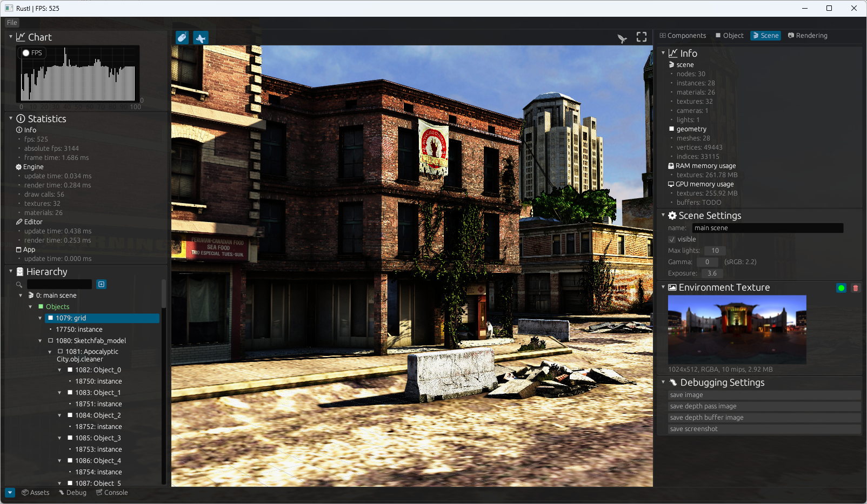The height and width of the screenshot is (504, 867).
Task: Click the RAM memory usage icon
Action: tap(671, 166)
